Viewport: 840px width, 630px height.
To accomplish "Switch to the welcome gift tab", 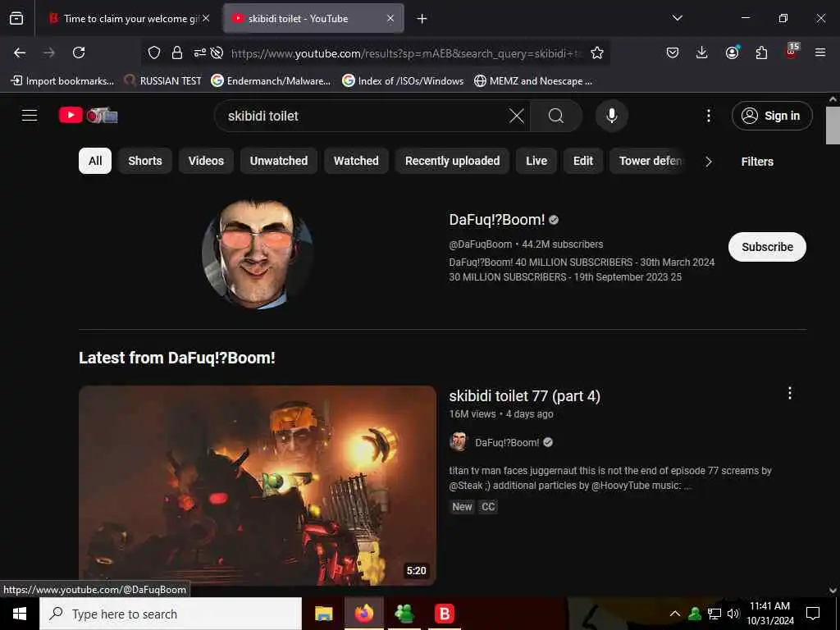I will click(129, 18).
